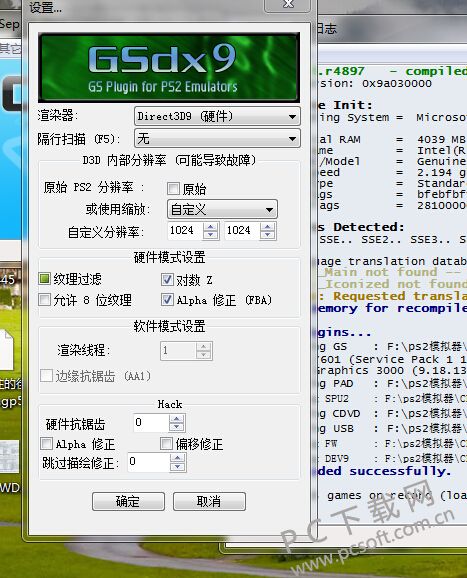Increase custom resolution height with up arrow

click(x=268, y=227)
